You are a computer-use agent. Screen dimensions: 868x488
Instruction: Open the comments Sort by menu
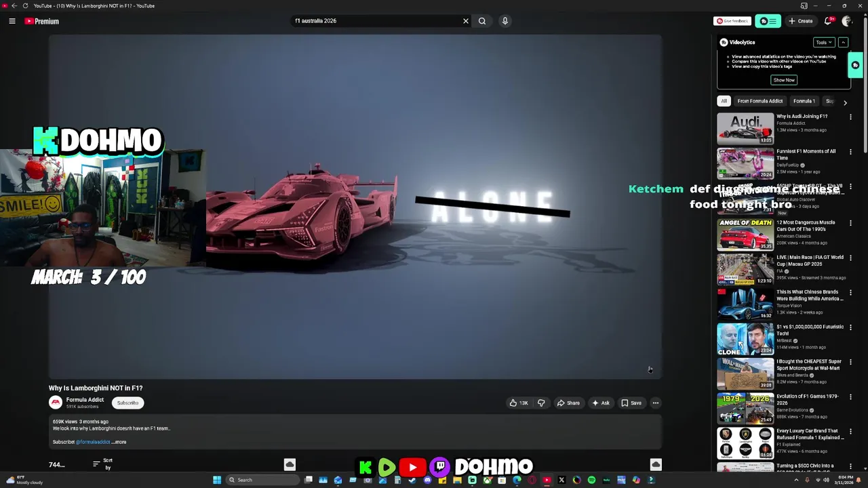[103, 464]
